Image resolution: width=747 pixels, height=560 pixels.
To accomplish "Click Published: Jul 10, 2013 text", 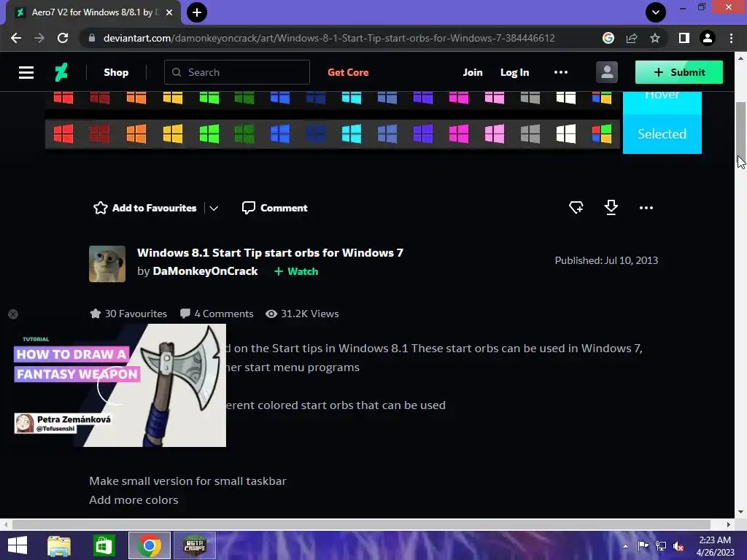I will [x=606, y=260].
